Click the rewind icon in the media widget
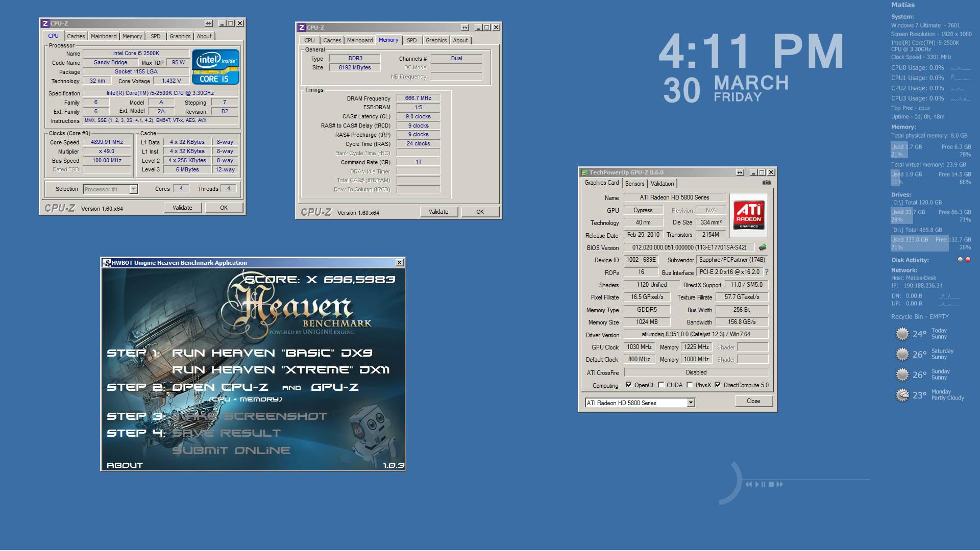This screenshot has width=980, height=551. [749, 484]
